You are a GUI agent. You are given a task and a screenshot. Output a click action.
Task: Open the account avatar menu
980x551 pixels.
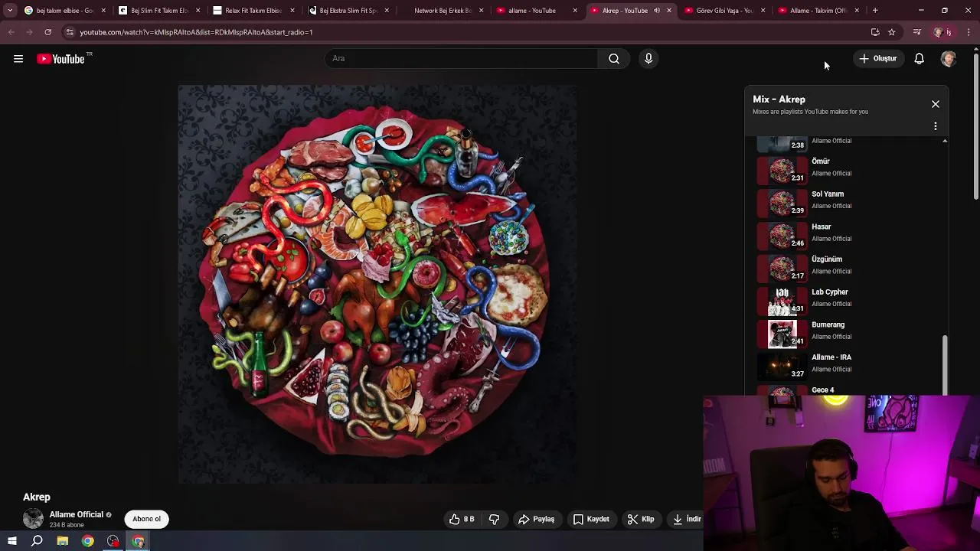[949, 59]
